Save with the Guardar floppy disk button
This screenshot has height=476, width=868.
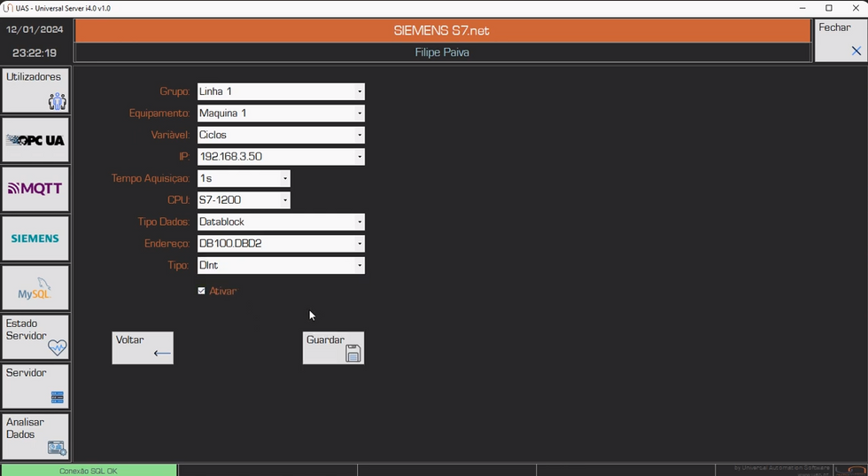[333, 348]
